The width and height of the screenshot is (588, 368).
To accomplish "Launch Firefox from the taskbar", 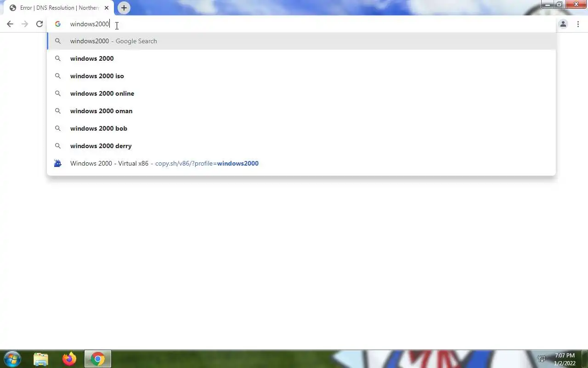I will click(69, 359).
